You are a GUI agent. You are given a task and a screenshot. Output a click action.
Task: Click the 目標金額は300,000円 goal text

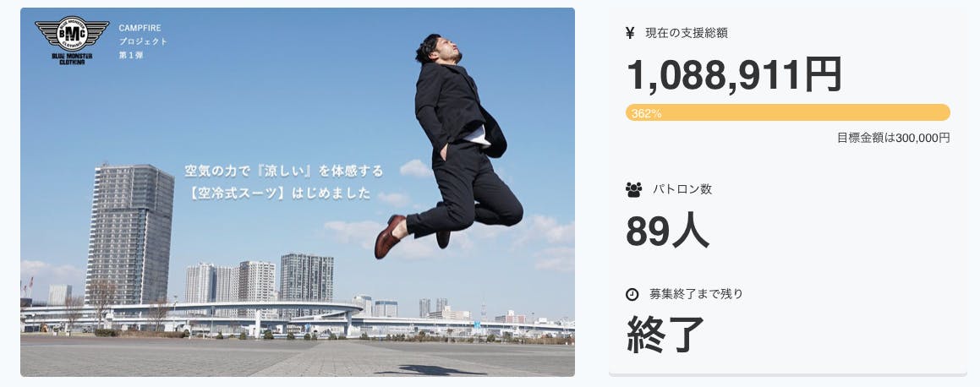pos(893,138)
